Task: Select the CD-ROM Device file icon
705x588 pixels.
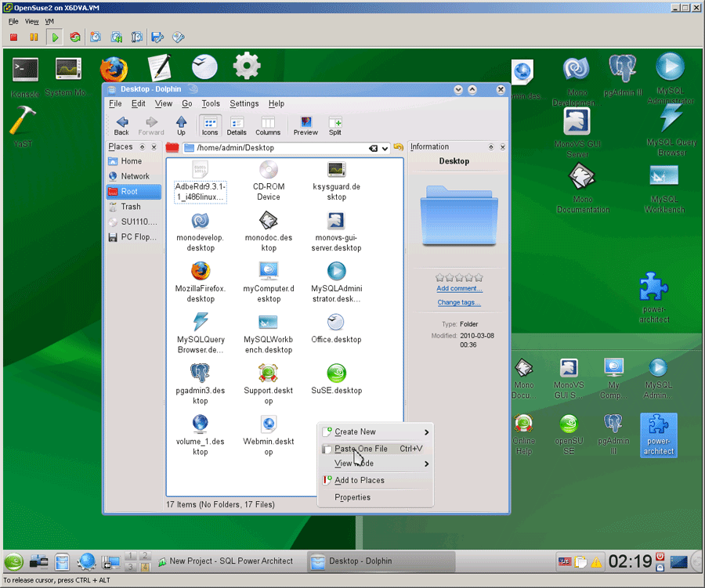Action: pos(269,181)
